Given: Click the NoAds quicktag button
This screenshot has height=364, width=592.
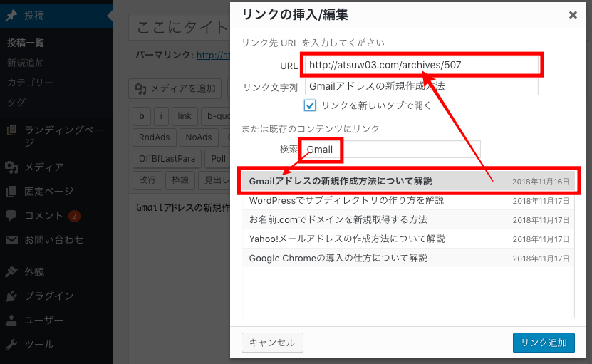Looking at the screenshot, I should (x=199, y=137).
